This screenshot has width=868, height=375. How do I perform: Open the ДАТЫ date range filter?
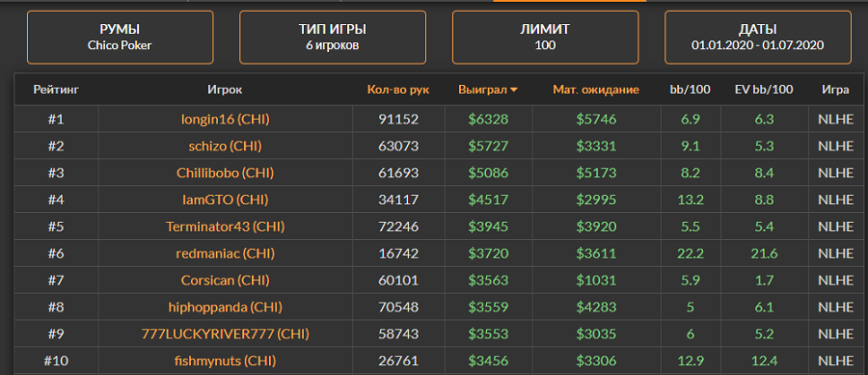pos(758,38)
